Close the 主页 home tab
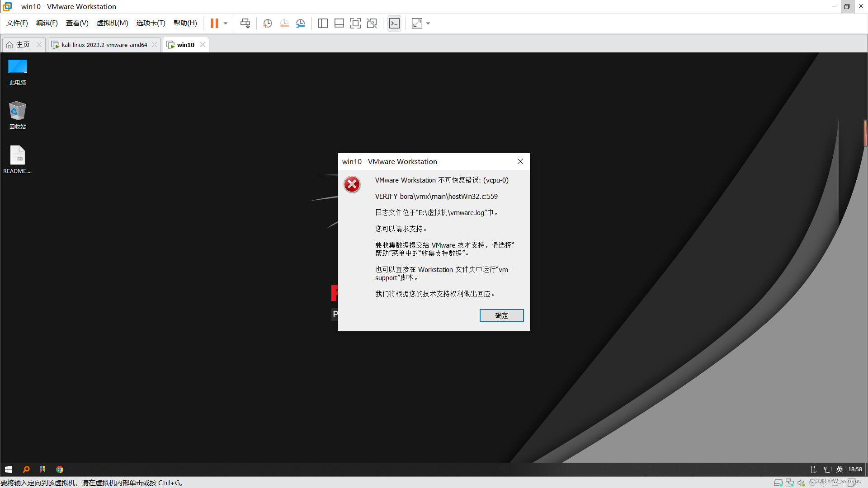Image resolution: width=868 pixels, height=488 pixels. (39, 44)
